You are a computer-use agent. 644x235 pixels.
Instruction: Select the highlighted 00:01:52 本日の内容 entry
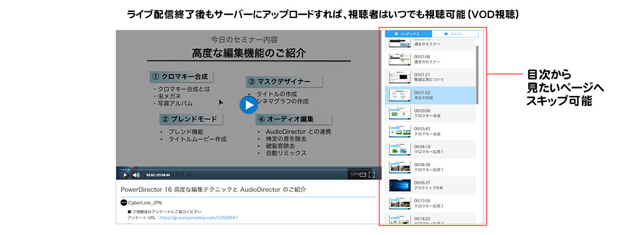point(431,95)
